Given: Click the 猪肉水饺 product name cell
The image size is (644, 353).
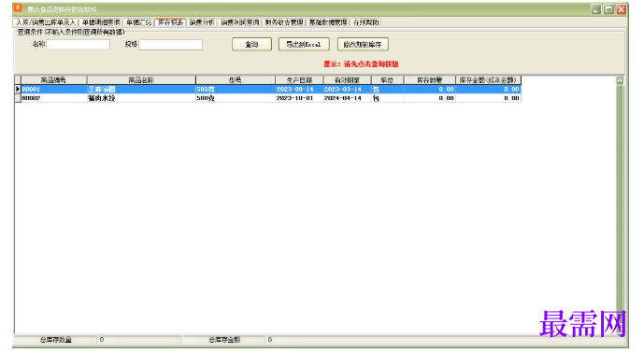Looking at the screenshot, I should click(x=141, y=98).
